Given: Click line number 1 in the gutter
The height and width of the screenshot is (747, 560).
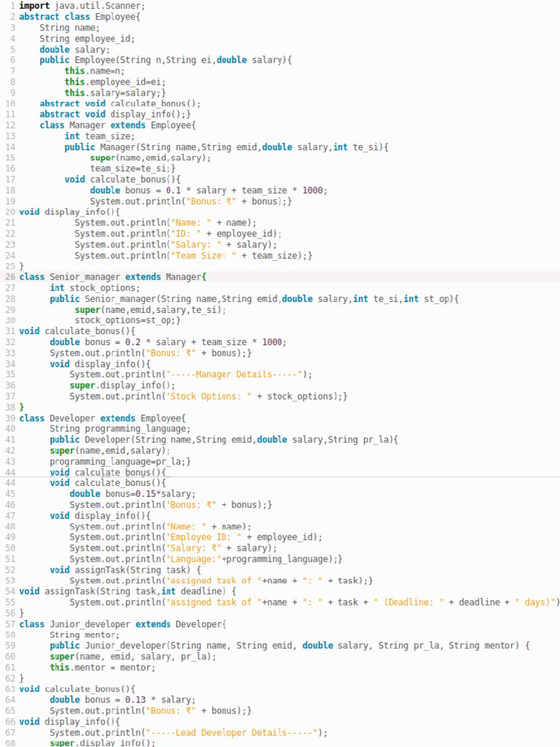Looking at the screenshot, I should (13, 6).
